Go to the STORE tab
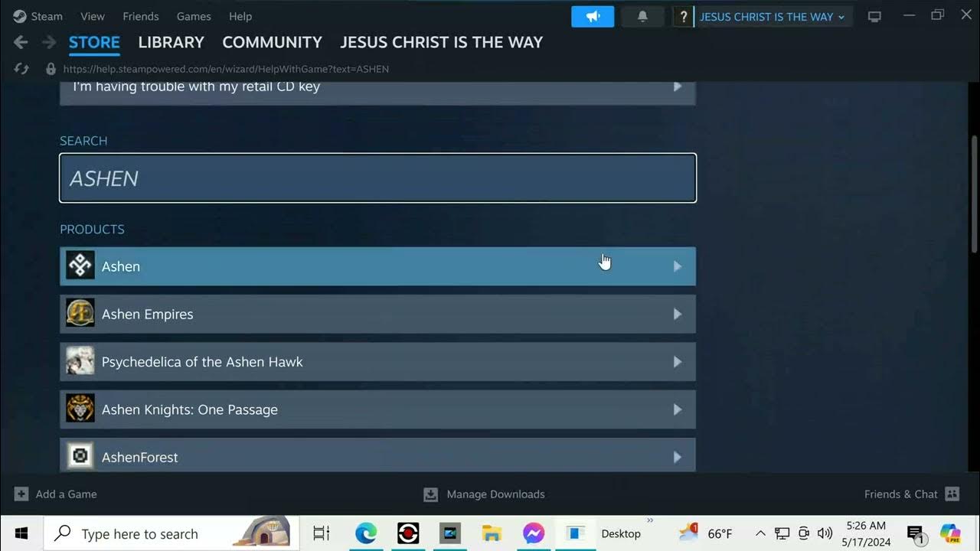Screen dimensions: 980x551 pos(94,42)
